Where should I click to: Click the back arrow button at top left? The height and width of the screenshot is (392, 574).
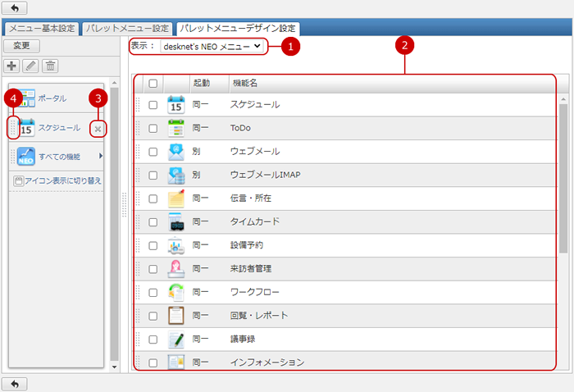pyautogui.click(x=16, y=7)
